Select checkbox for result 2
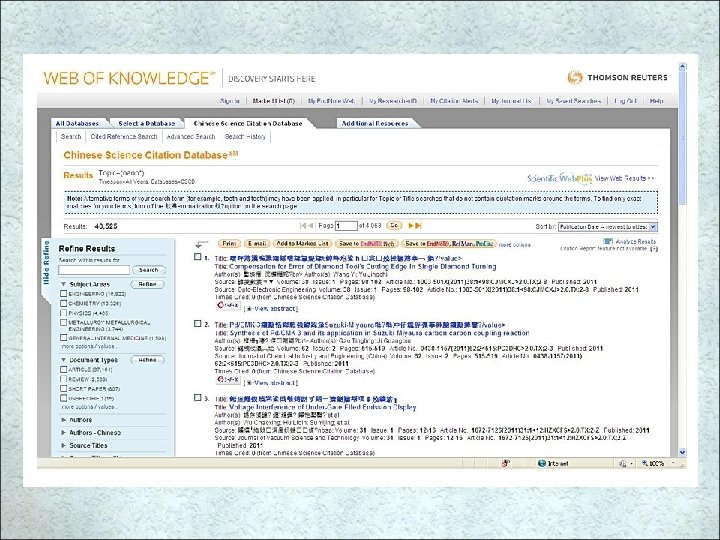 tap(197, 324)
